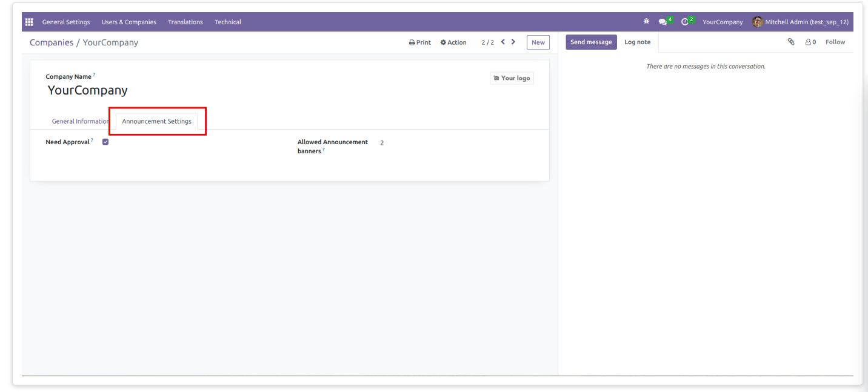
Task: Open attachments with the paperclip icon
Action: (x=791, y=42)
